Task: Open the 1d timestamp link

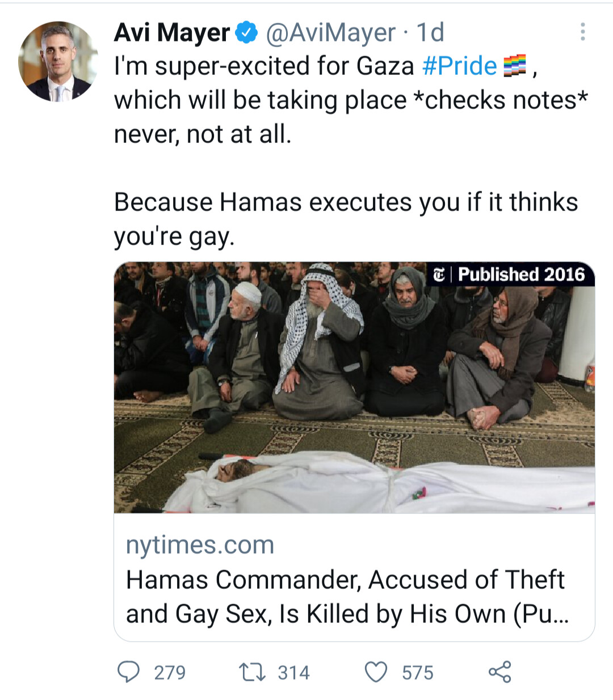Action: click(430, 33)
